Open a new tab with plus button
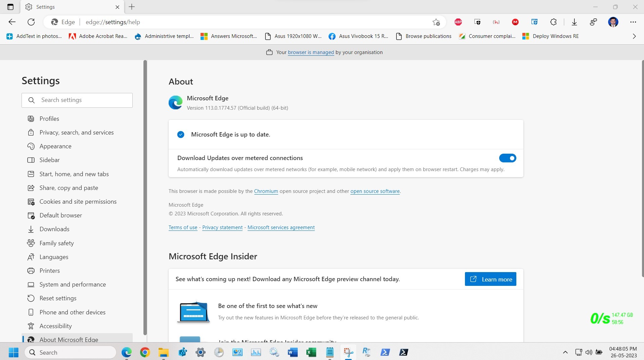This screenshot has width=644, height=360. click(x=132, y=7)
